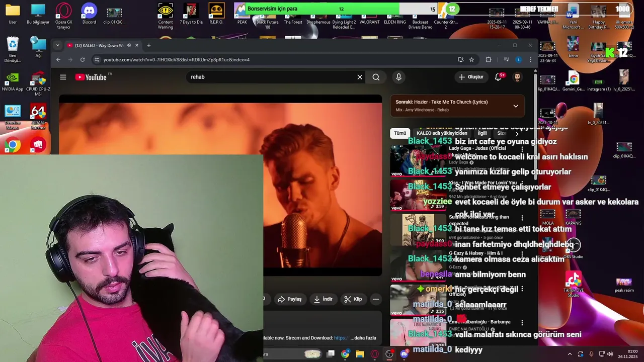Open browser extensions puzzle icon
This screenshot has width=644, height=362.
pos(489,59)
